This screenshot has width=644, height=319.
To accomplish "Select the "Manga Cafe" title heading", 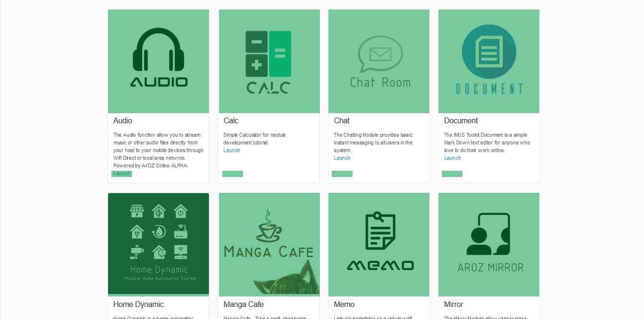I will point(243,305).
